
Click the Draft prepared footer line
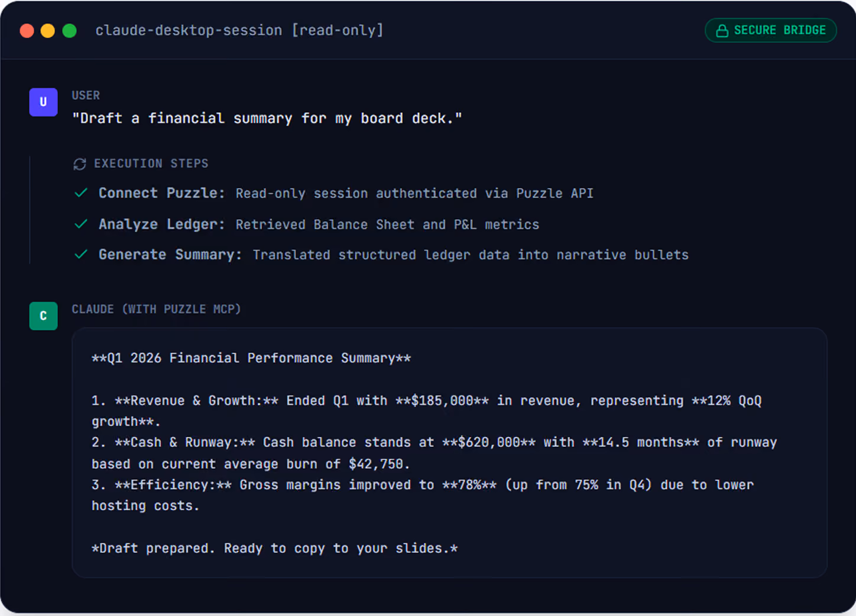pos(275,549)
